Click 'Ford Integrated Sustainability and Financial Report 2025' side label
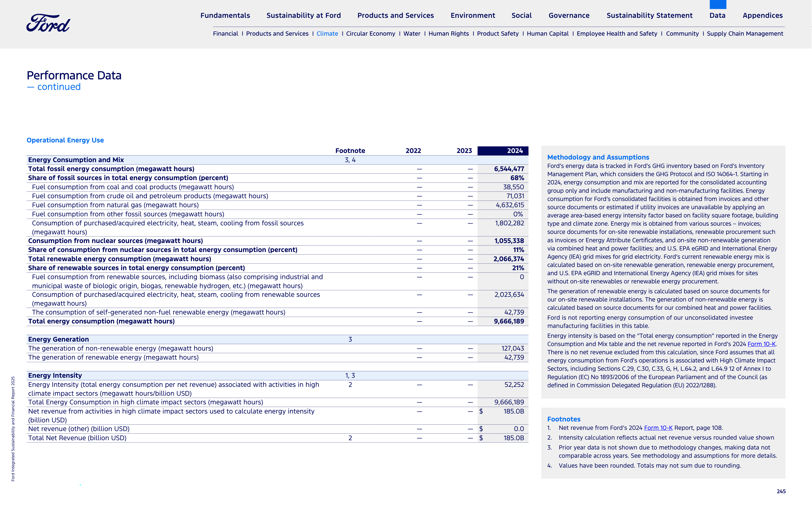The image size is (812, 508). (x=13, y=429)
